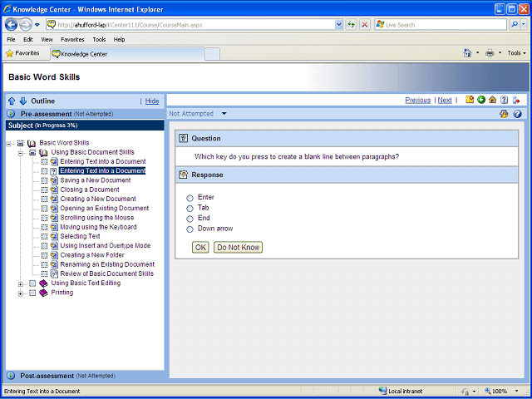Open the Favorites menu
This screenshot has height=399, width=532.
72,39
